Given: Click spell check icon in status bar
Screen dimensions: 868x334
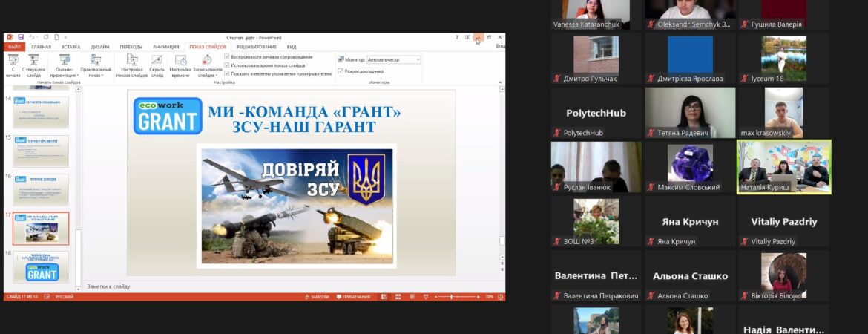Looking at the screenshot, I should pyautogui.click(x=47, y=297).
